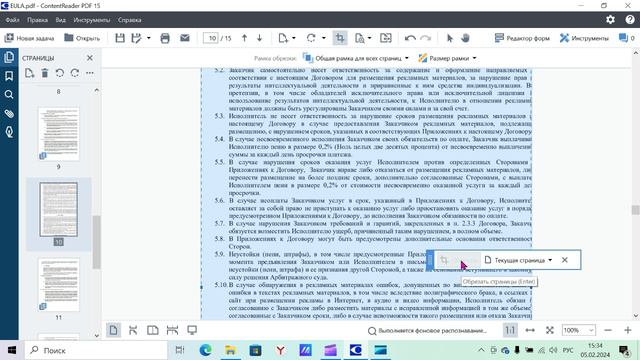Select page 10 thumbnail
Viewport: 640px width, 360px height.
(x=59, y=209)
